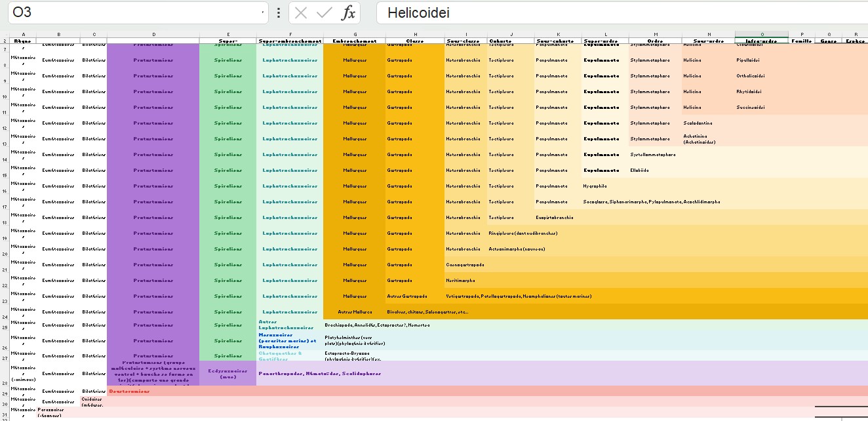Select the Plathelminthes cell
The width and height of the screenshot is (868, 421).
355,340
